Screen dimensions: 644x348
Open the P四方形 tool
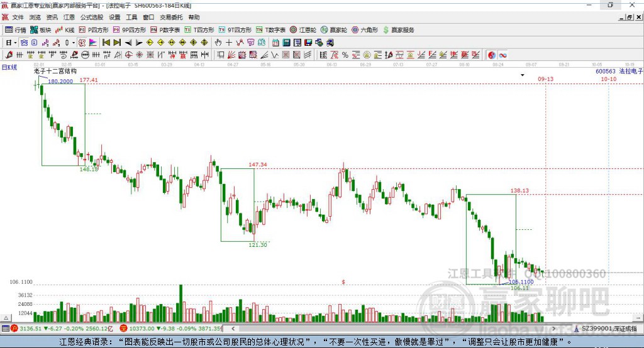[94, 30]
